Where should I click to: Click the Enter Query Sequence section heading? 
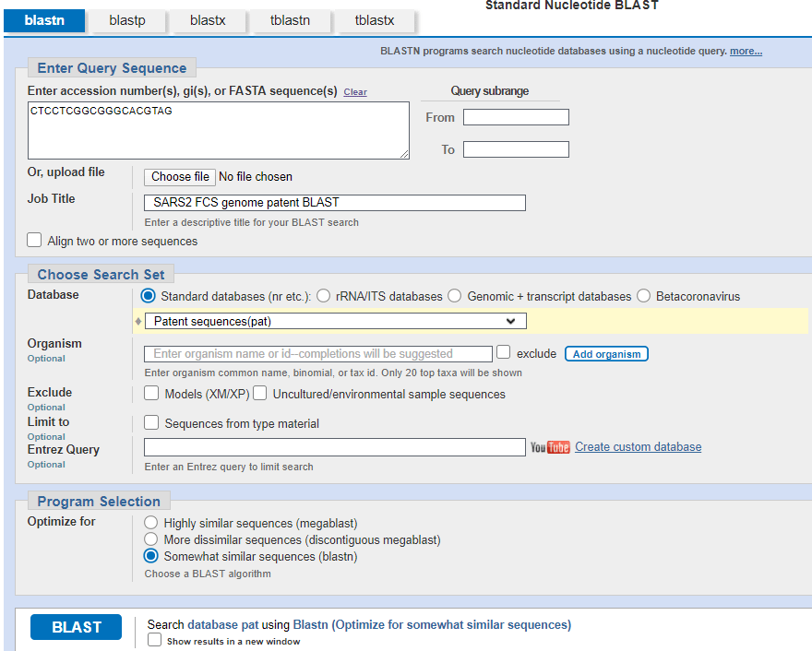pyautogui.click(x=112, y=68)
